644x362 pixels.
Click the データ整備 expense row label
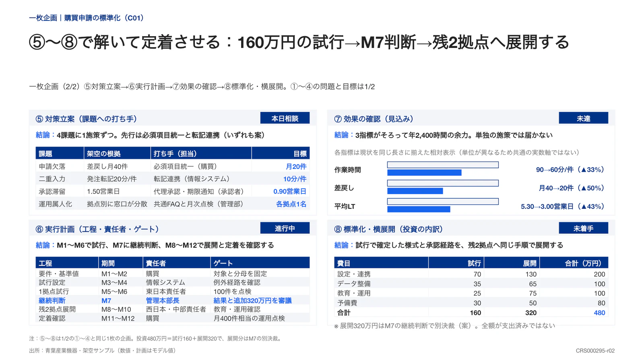click(354, 284)
